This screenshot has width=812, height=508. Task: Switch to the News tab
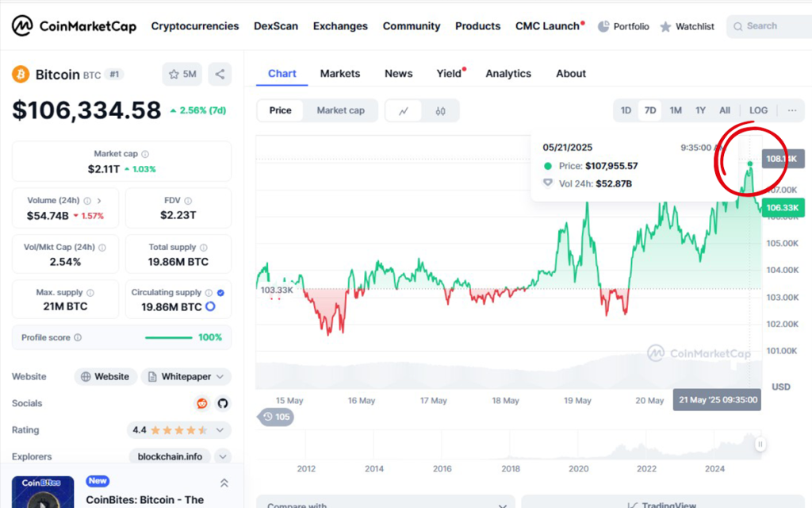coord(398,74)
